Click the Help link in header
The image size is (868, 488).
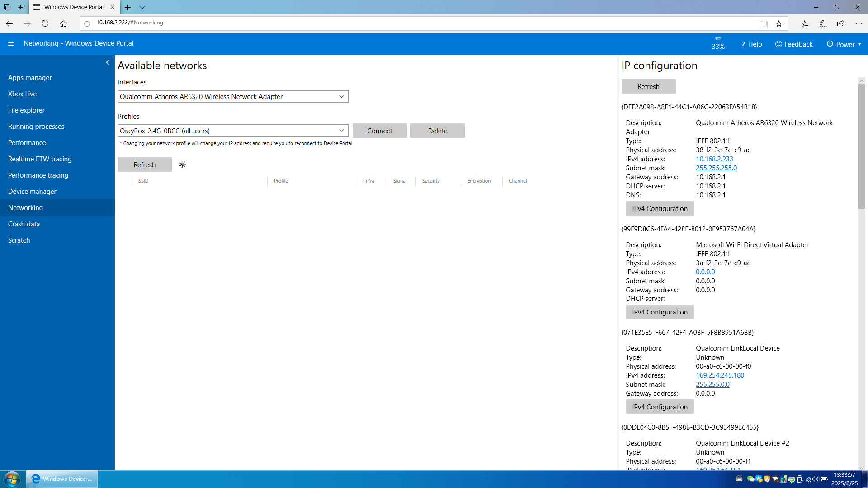click(751, 44)
